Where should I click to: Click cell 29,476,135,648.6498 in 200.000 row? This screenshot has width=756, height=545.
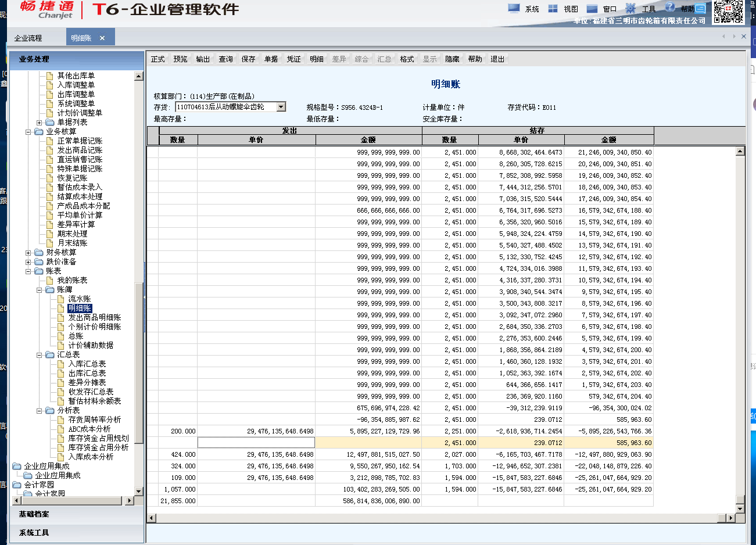256,431
